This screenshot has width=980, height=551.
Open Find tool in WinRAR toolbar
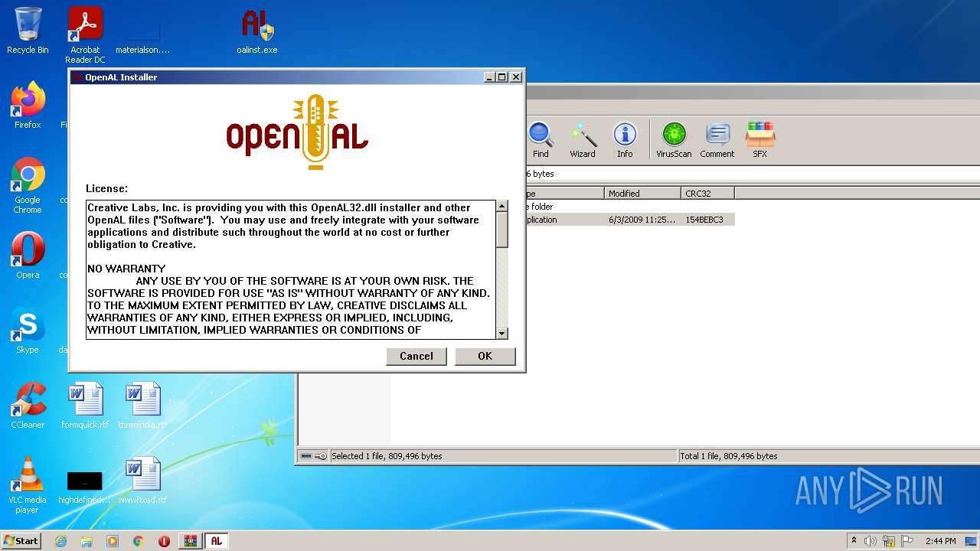tap(541, 140)
